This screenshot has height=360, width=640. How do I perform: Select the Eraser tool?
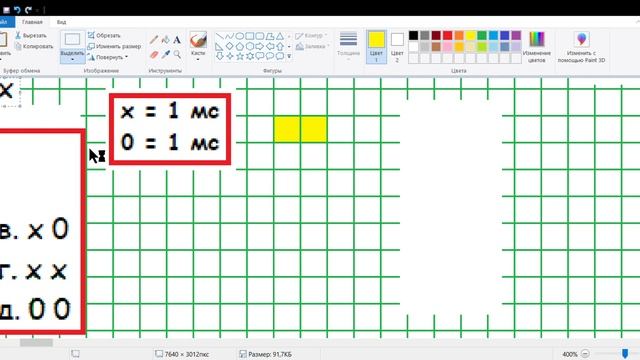154,54
